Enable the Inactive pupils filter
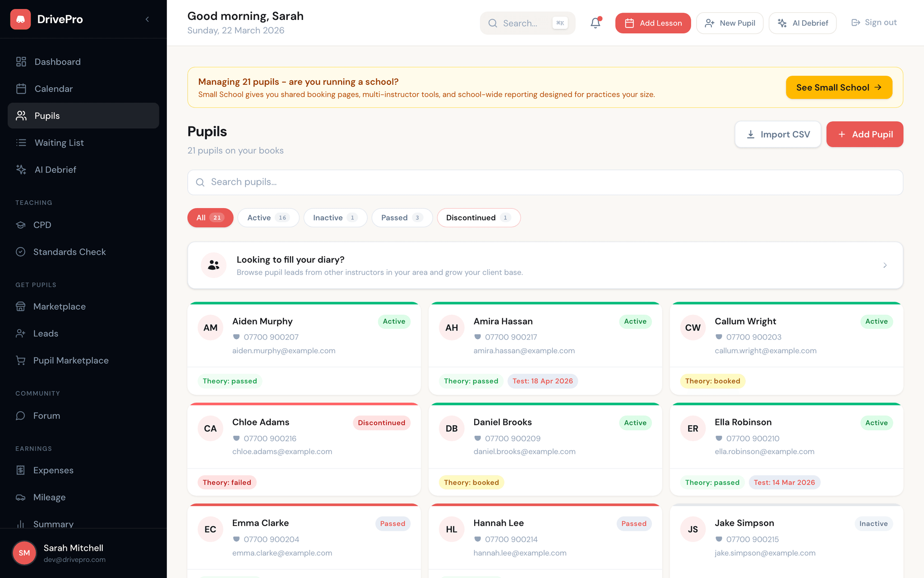This screenshot has width=924, height=578. 335,218
